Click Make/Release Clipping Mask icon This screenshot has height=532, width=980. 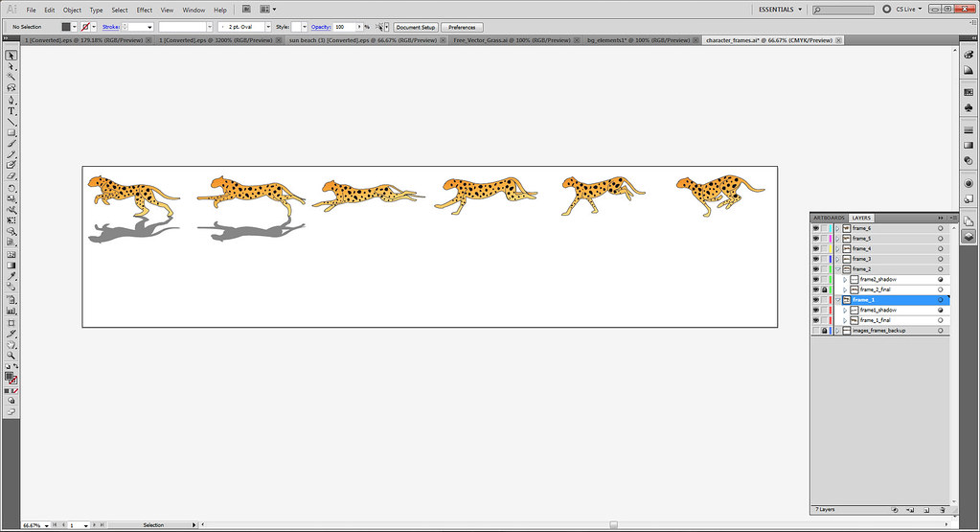tap(895, 510)
